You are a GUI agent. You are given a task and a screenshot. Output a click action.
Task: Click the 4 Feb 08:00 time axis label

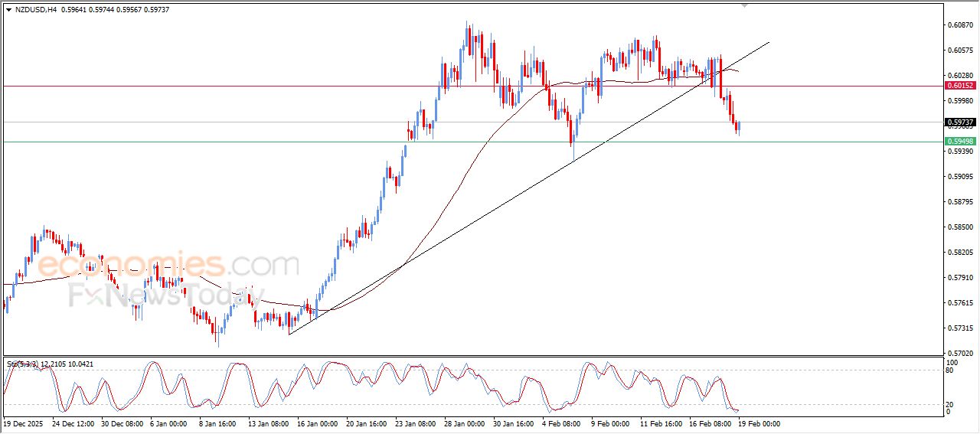coord(560,423)
